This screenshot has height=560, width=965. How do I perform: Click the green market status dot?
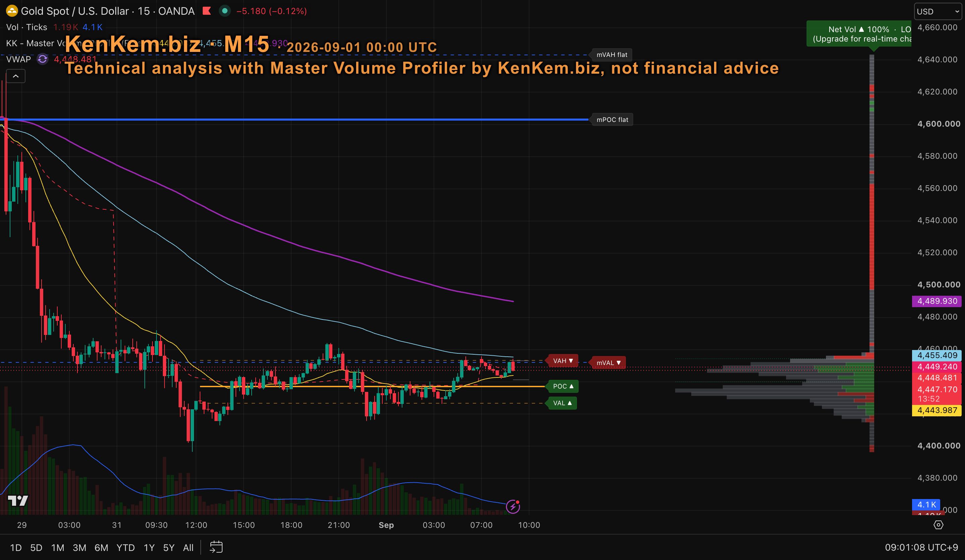(x=225, y=11)
